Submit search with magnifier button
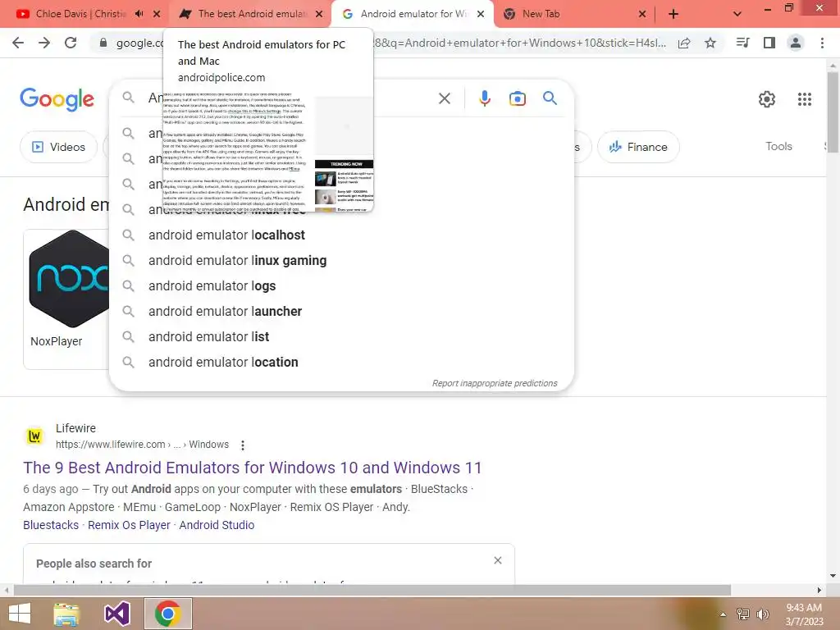 (550, 98)
